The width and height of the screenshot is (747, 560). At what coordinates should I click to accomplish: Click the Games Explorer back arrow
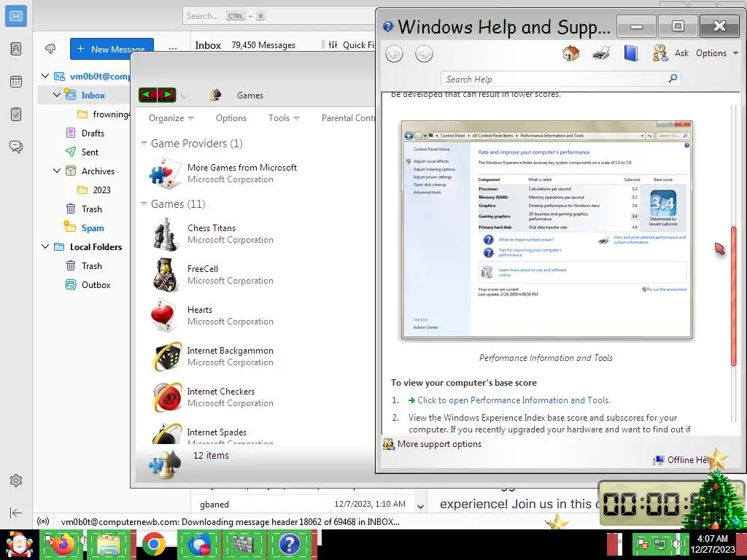coord(147,96)
